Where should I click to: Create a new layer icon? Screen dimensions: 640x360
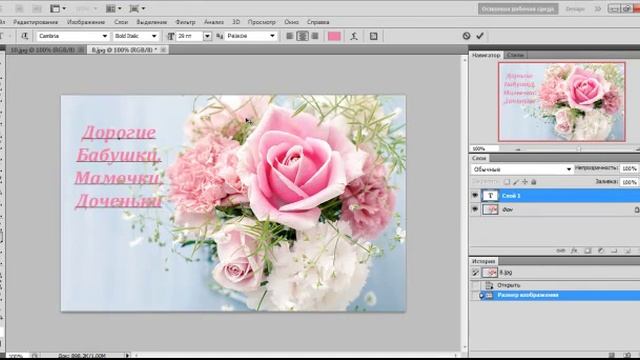(x=628, y=251)
